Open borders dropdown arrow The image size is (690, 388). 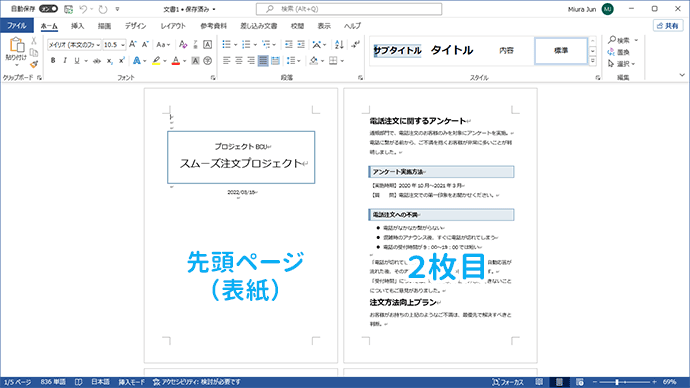tap(342, 61)
